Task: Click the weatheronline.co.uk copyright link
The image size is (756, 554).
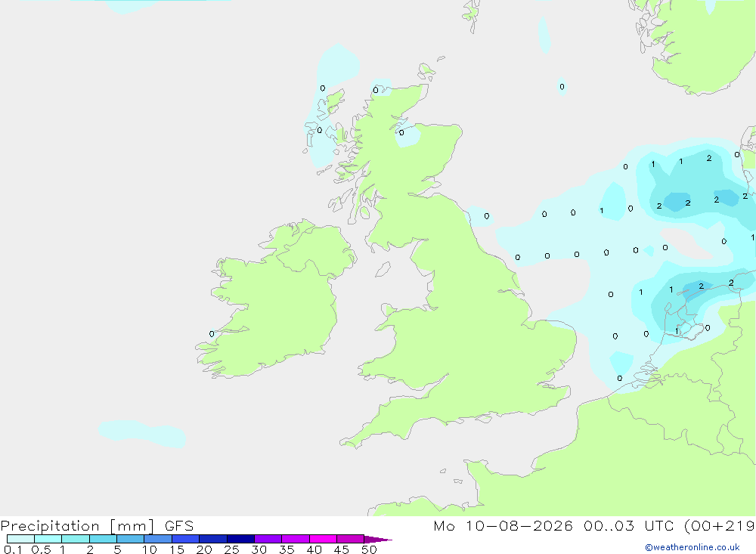Action: click(692, 547)
